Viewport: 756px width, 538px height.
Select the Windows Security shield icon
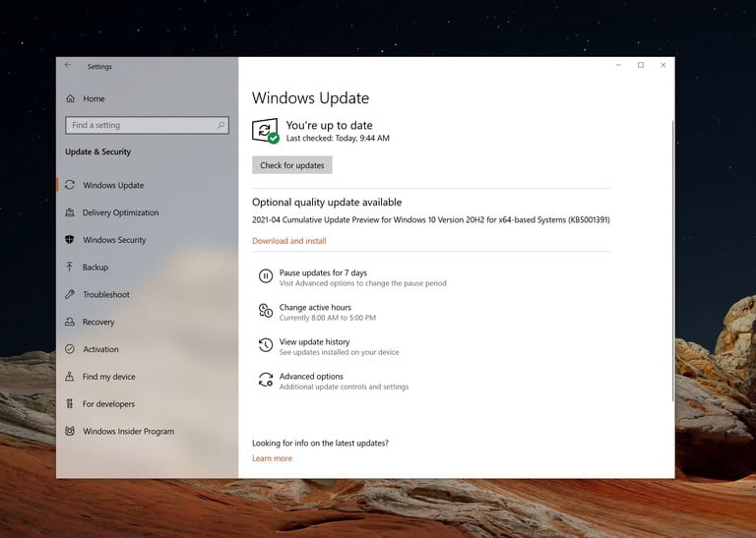70,239
